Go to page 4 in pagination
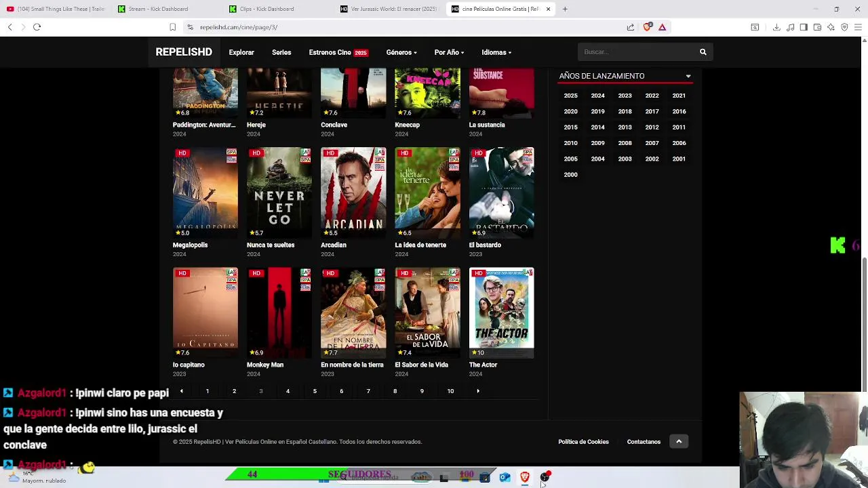Image resolution: width=868 pixels, height=488 pixels. click(x=288, y=391)
